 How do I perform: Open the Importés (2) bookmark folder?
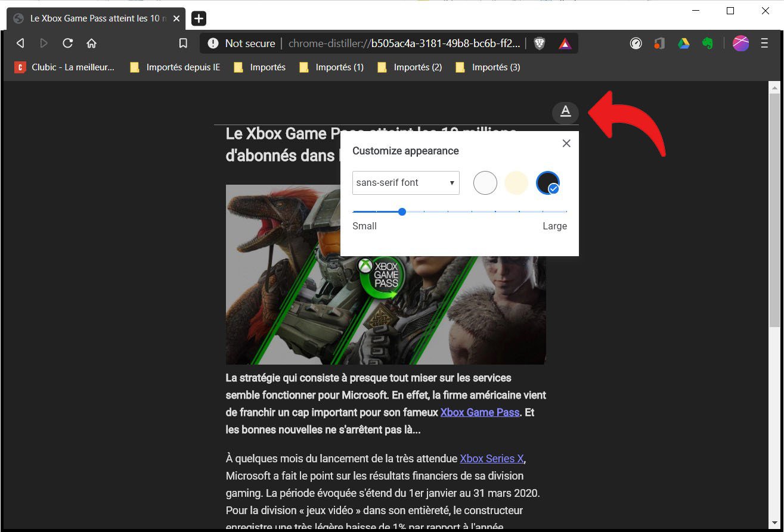410,67
